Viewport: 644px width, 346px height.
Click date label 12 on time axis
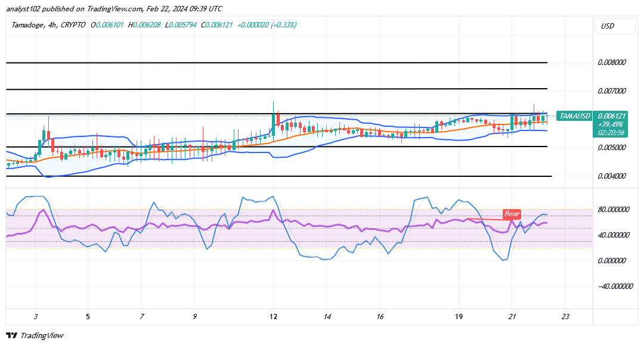(x=273, y=317)
